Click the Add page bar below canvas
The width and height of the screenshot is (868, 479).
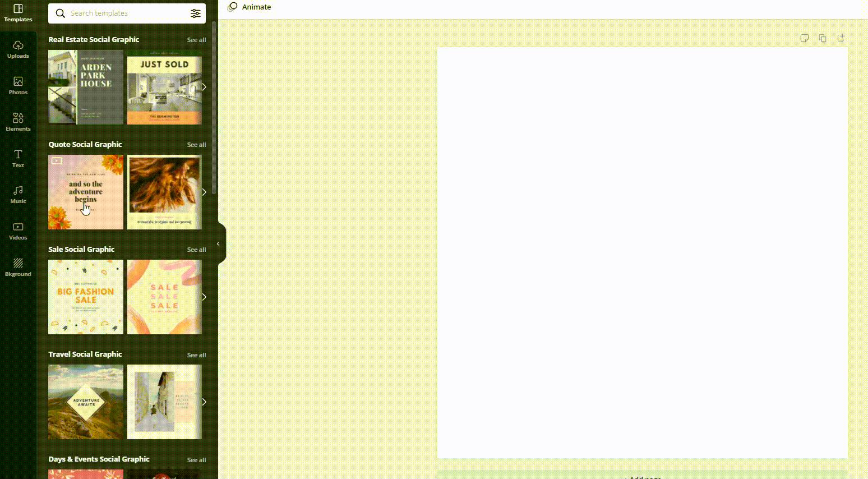click(643, 475)
